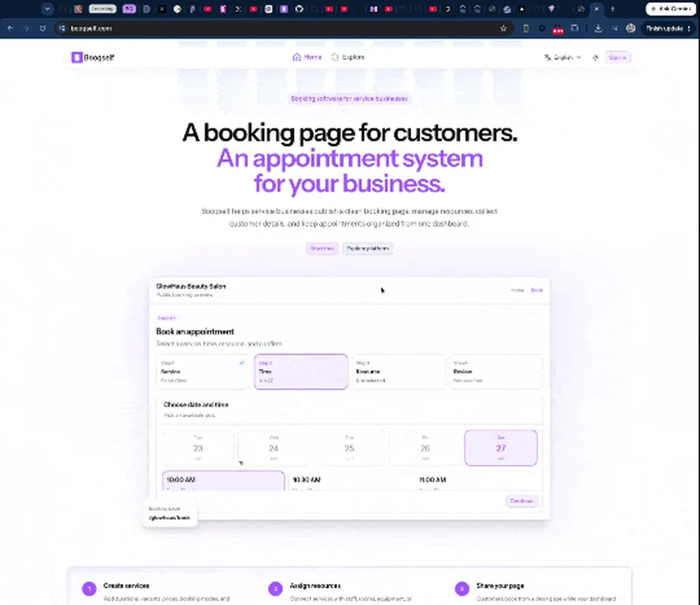The width and height of the screenshot is (700, 605).
Task: Click the Create services heading
Action: click(x=126, y=585)
